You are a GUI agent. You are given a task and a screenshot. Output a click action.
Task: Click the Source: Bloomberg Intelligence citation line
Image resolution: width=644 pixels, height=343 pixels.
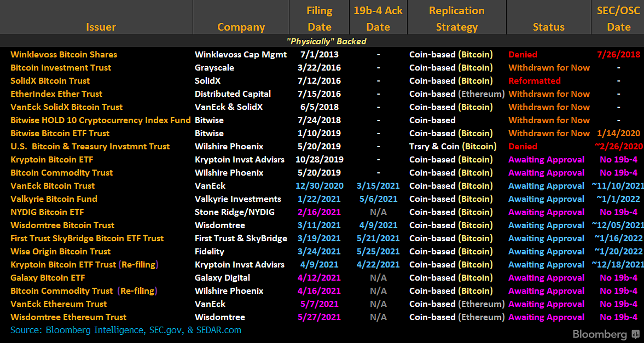[x=126, y=330]
